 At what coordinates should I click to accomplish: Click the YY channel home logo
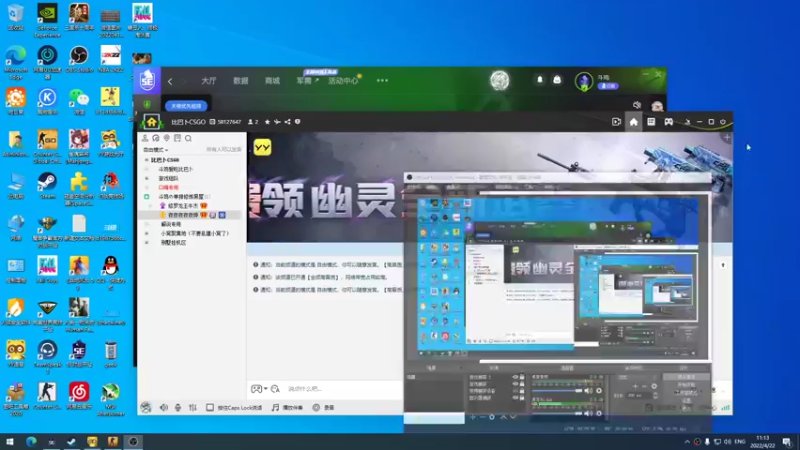coord(152,122)
